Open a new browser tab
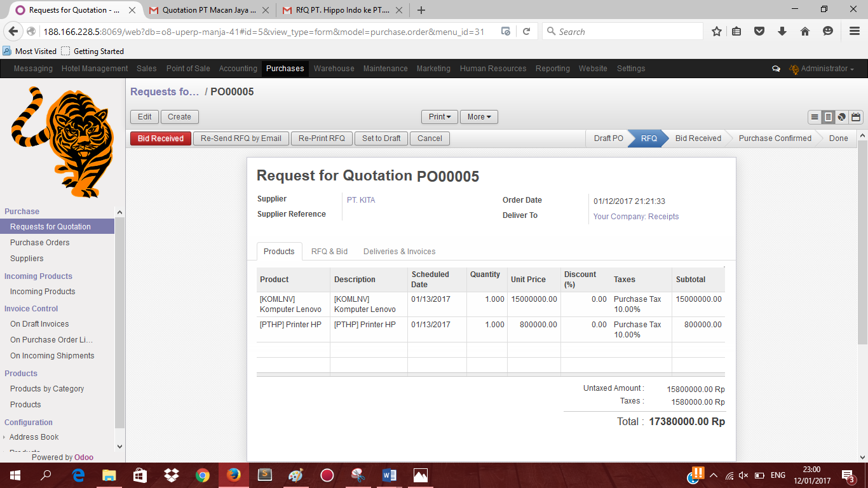This screenshot has width=868, height=488. pos(421,10)
